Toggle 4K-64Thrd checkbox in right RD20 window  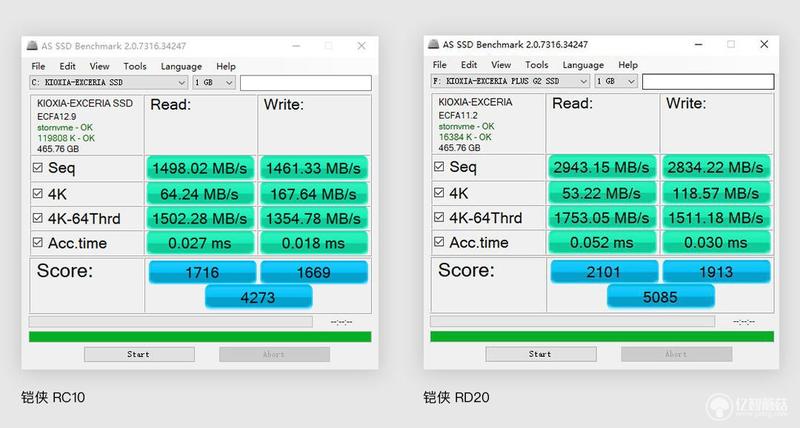439,217
